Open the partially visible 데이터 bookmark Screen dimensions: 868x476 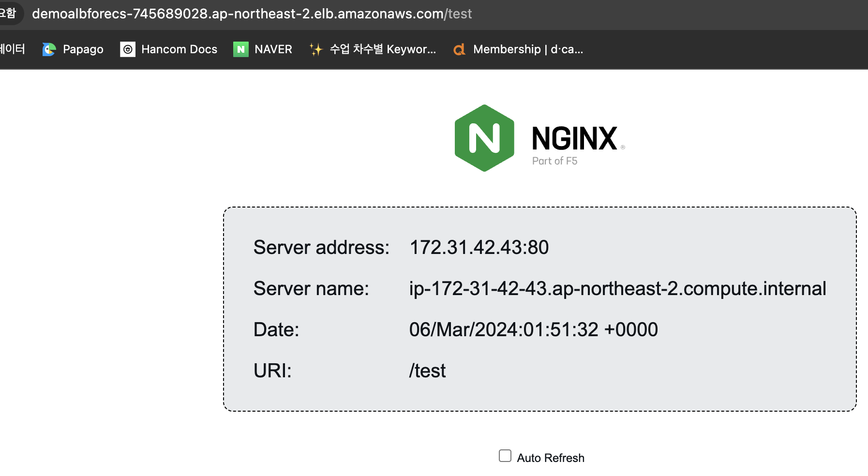(x=13, y=49)
